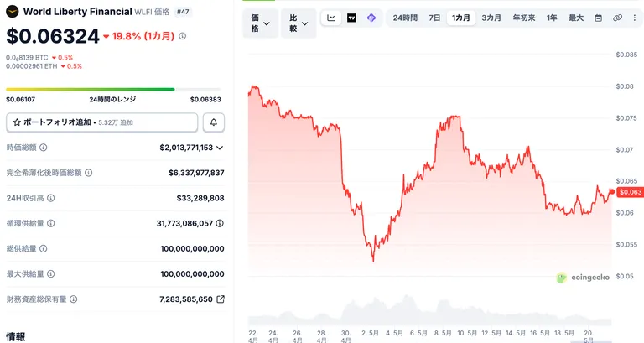Select the line chart view icon

pyautogui.click(x=331, y=18)
